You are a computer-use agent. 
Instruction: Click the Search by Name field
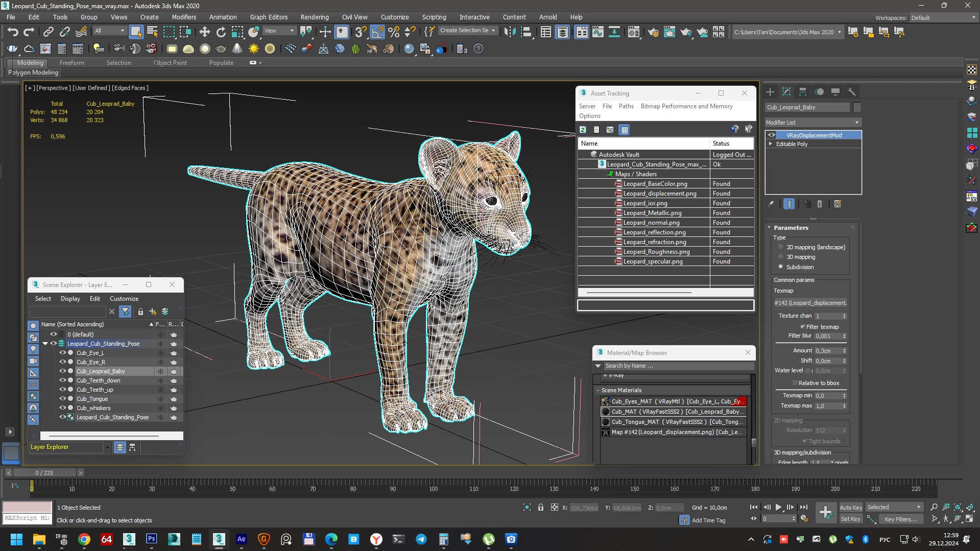pos(678,366)
